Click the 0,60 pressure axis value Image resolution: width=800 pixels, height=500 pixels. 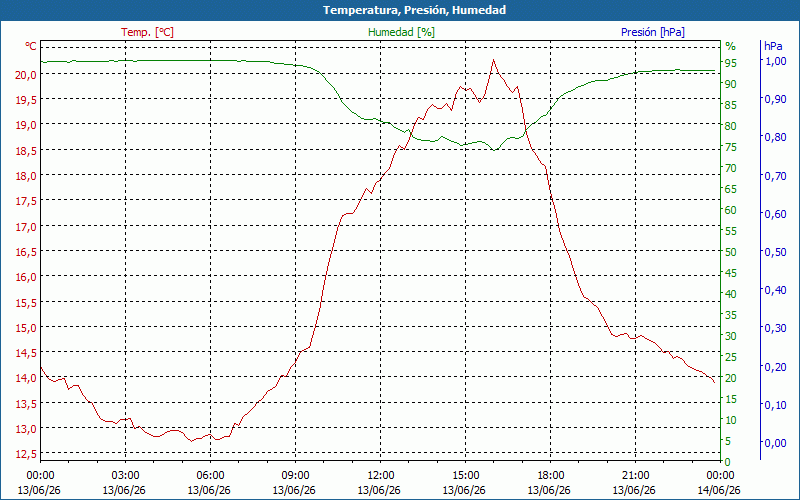click(x=775, y=214)
